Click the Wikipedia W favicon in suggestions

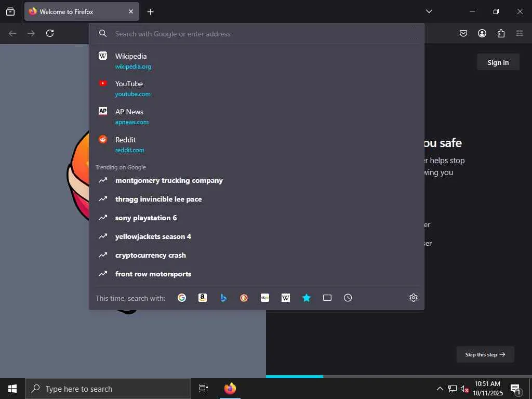click(x=103, y=56)
